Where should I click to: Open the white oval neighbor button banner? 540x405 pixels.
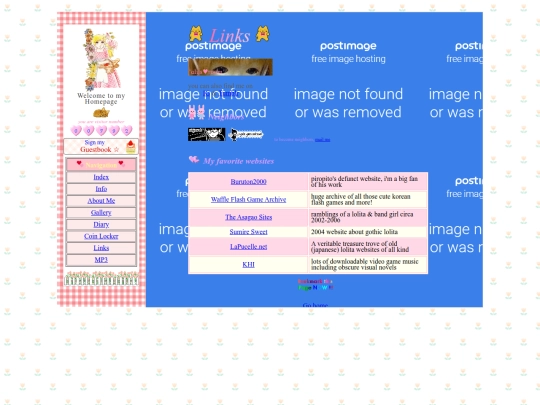pyautogui.click(x=246, y=134)
